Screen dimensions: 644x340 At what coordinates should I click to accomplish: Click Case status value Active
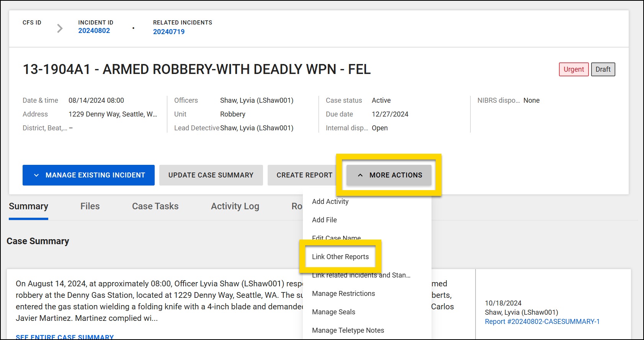tap(381, 100)
